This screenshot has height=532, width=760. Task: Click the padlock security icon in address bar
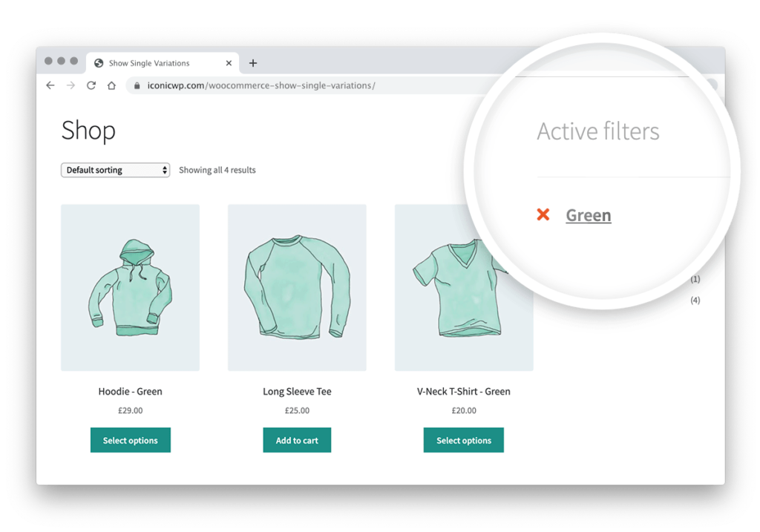point(137,85)
